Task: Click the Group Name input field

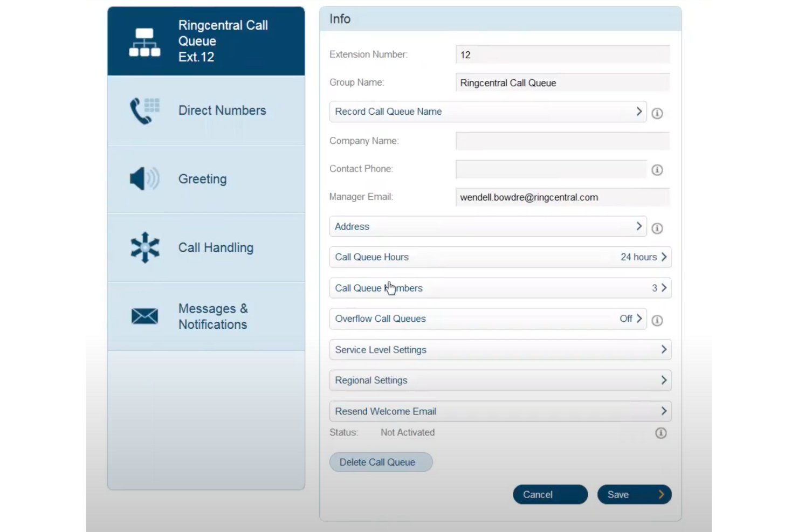Action: click(x=562, y=82)
